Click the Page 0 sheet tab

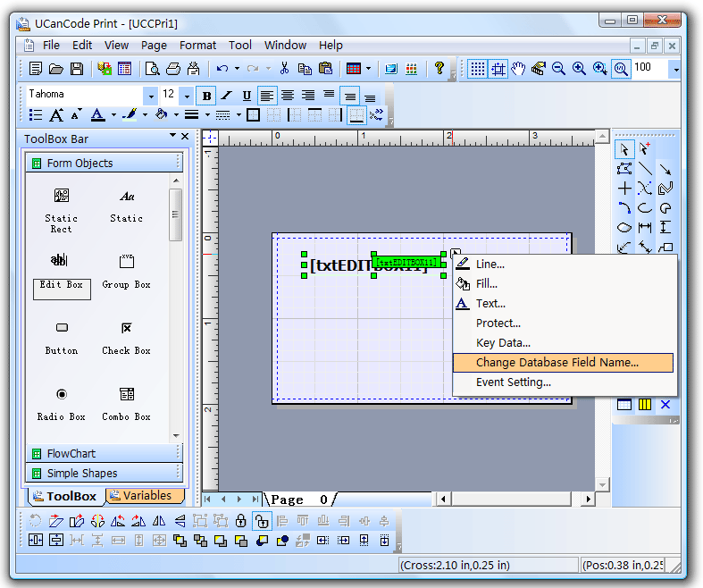(x=299, y=500)
